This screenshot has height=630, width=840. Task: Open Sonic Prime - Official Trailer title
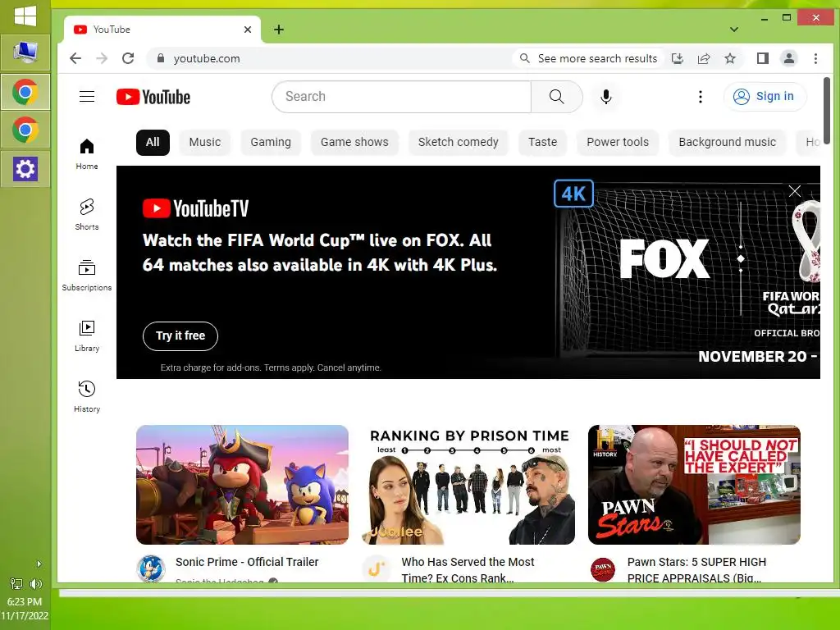[x=247, y=562]
